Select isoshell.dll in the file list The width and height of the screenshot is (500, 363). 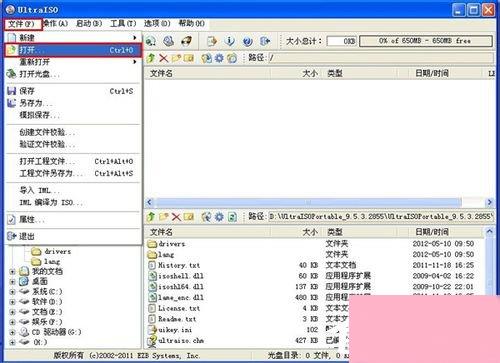coord(176,276)
